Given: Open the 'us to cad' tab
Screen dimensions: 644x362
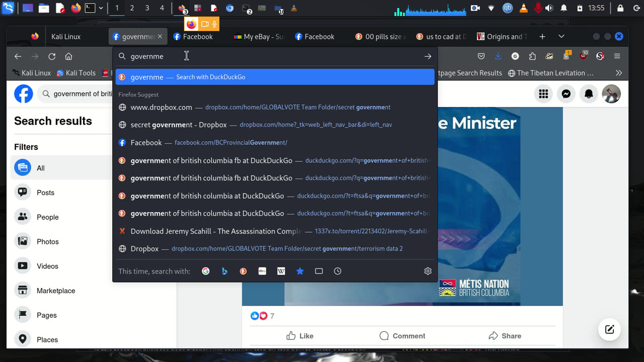Looking at the screenshot, I should [441, 37].
